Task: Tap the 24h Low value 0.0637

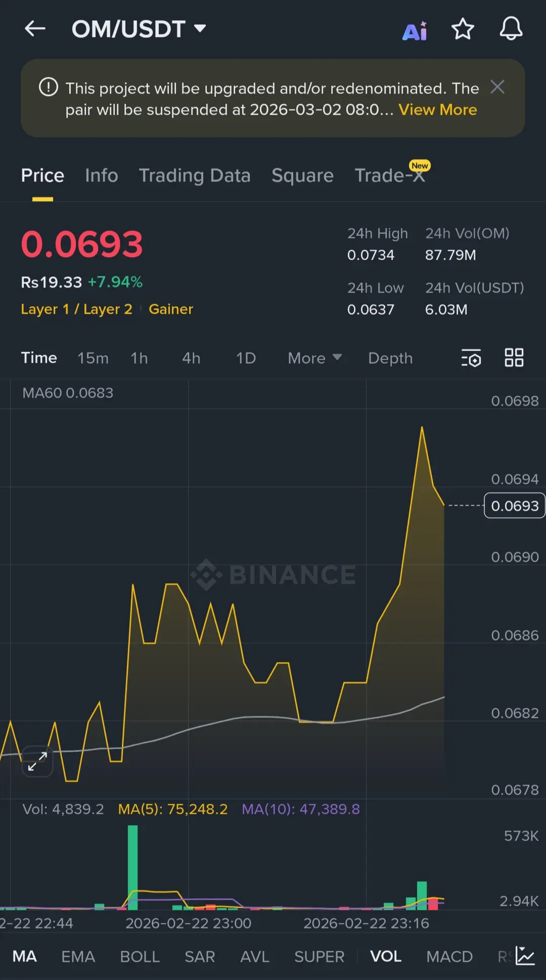Action: click(371, 310)
